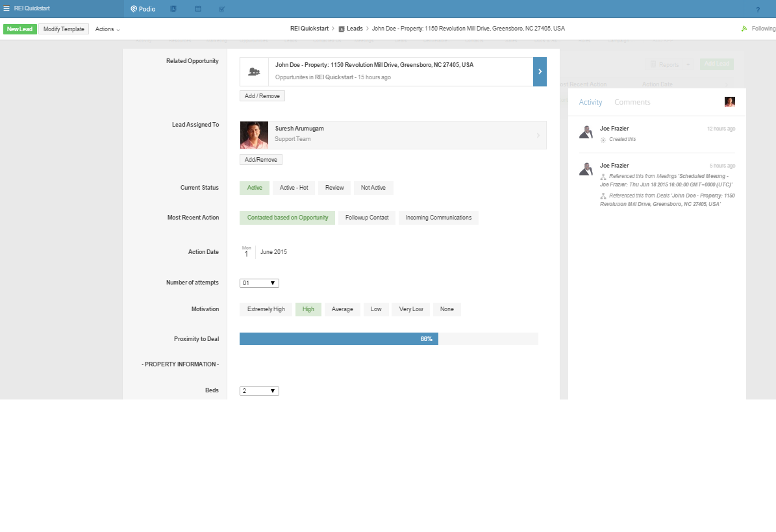Open the Number of attempts dropdown
This screenshot has width=776, height=532.
coord(259,283)
